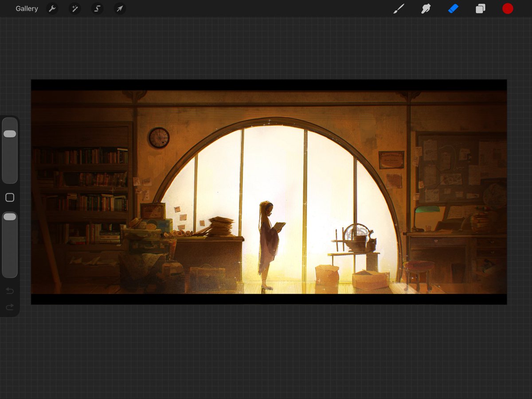
Task: Click the brush opacity slider handle
Action: click(x=10, y=217)
